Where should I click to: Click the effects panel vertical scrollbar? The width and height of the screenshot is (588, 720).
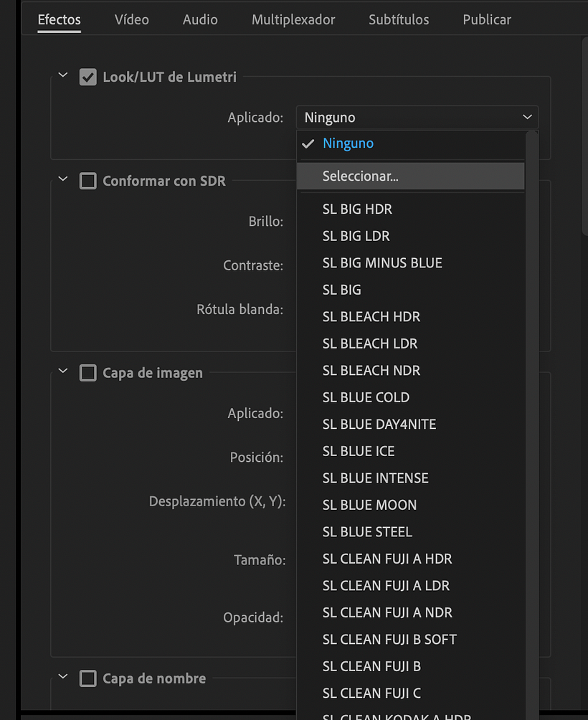585,136
